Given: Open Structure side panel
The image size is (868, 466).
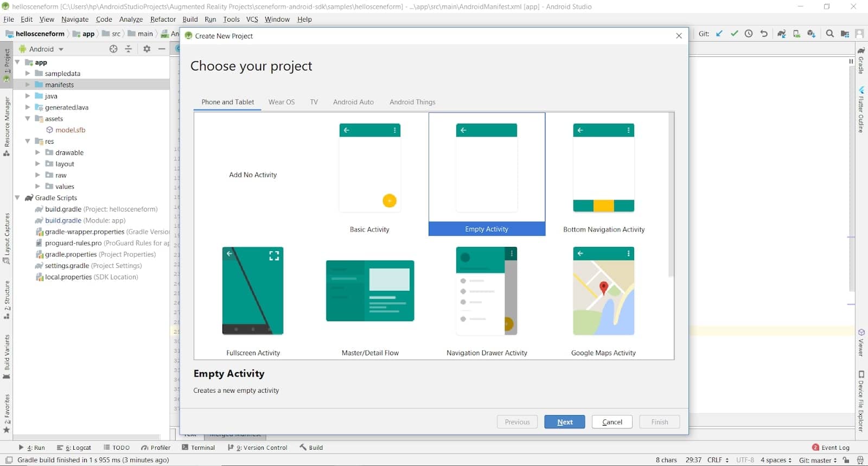Looking at the screenshot, I should pos(7,299).
